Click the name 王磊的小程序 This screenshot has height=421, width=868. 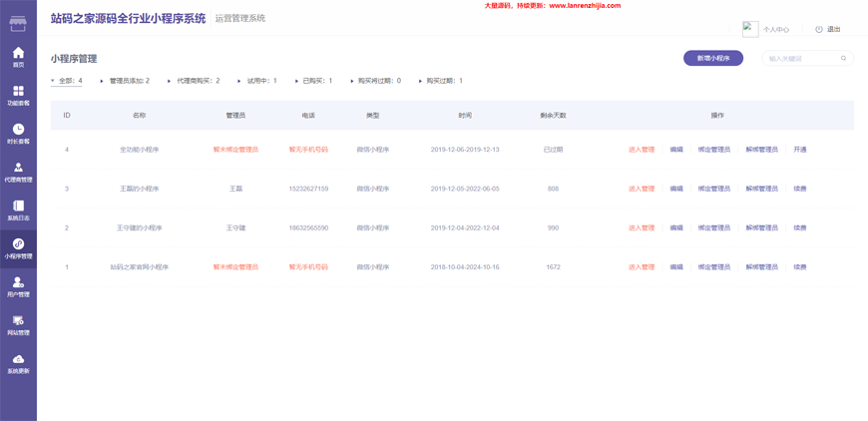pyautogui.click(x=140, y=189)
